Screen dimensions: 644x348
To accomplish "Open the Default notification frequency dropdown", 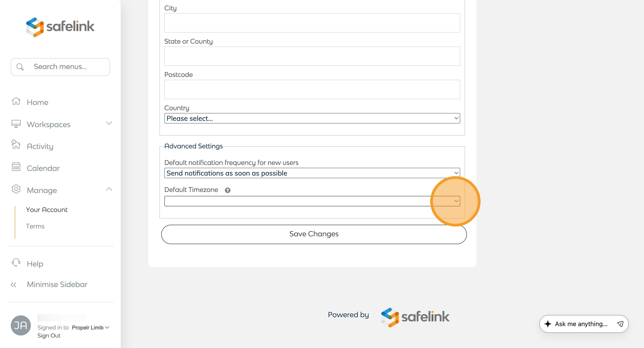I will click(312, 173).
